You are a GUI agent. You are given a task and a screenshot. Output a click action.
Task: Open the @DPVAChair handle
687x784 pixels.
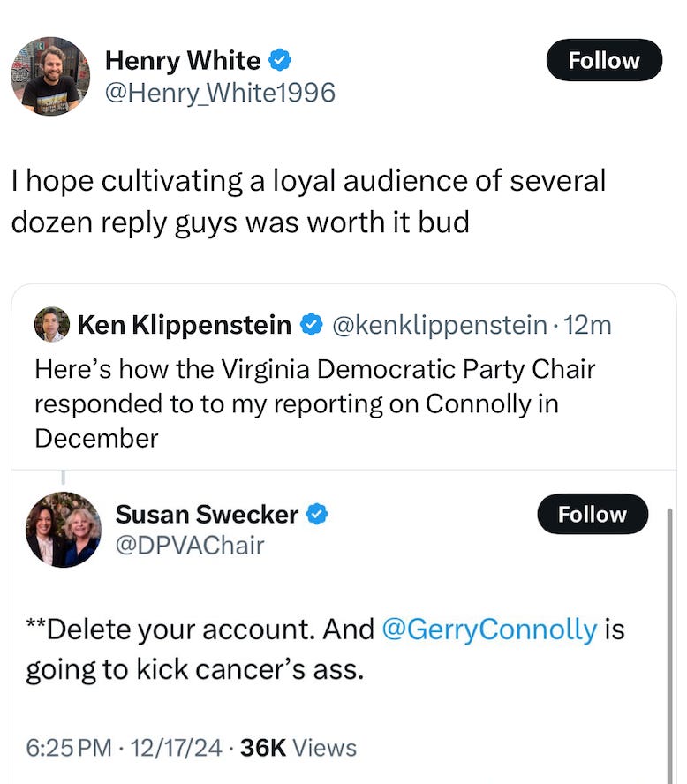click(190, 546)
